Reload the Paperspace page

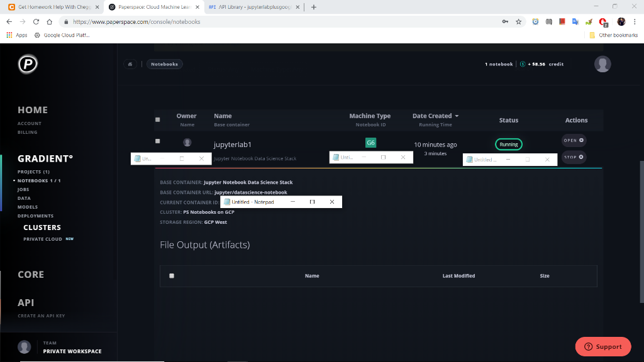click(36, 22)
